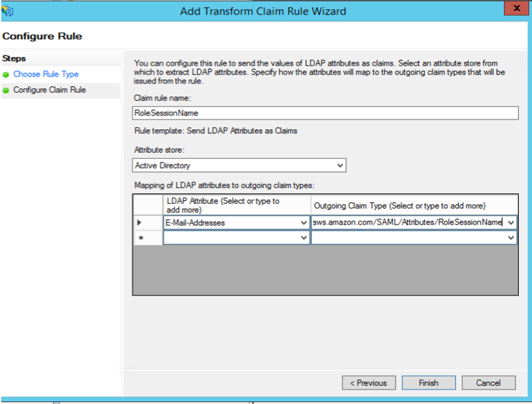Click the Outgoing Claim Type column header
The width and height of the screenshot is (532, 404).
pos(414,205)
